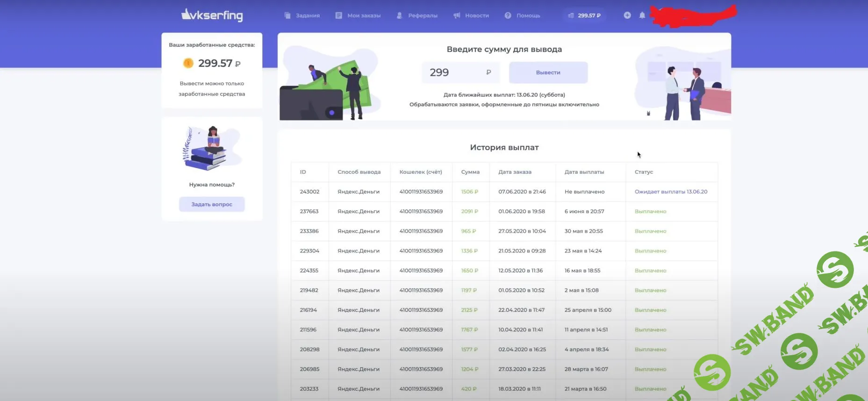The height and width of the screenshot is (401, 868).
Task: Click payout date 6 июня в 20:57
Action: (584, 211)
